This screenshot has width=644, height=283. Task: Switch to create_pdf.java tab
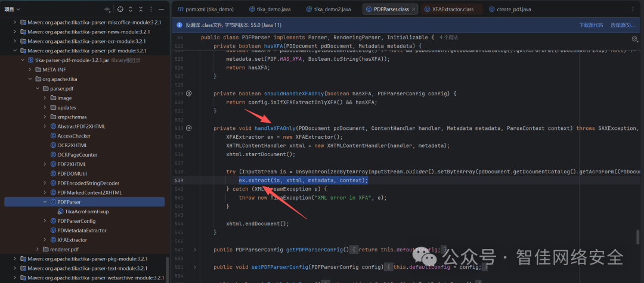coord(509,9)
